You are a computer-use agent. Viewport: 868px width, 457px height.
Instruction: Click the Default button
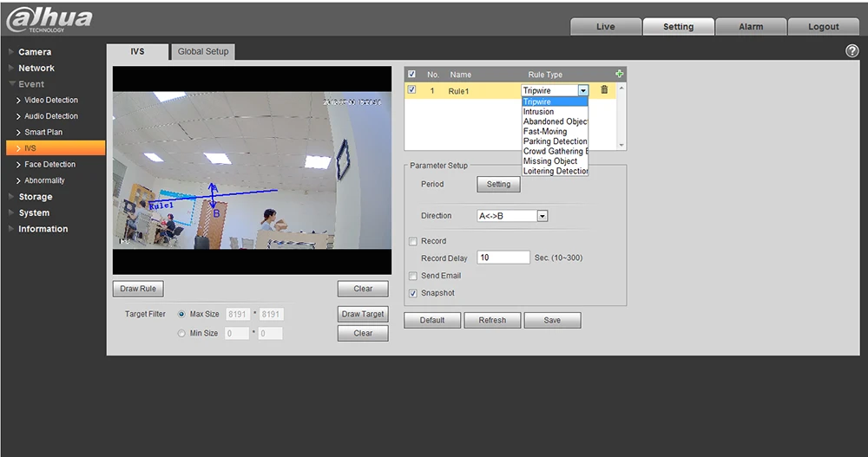point(432,320)
